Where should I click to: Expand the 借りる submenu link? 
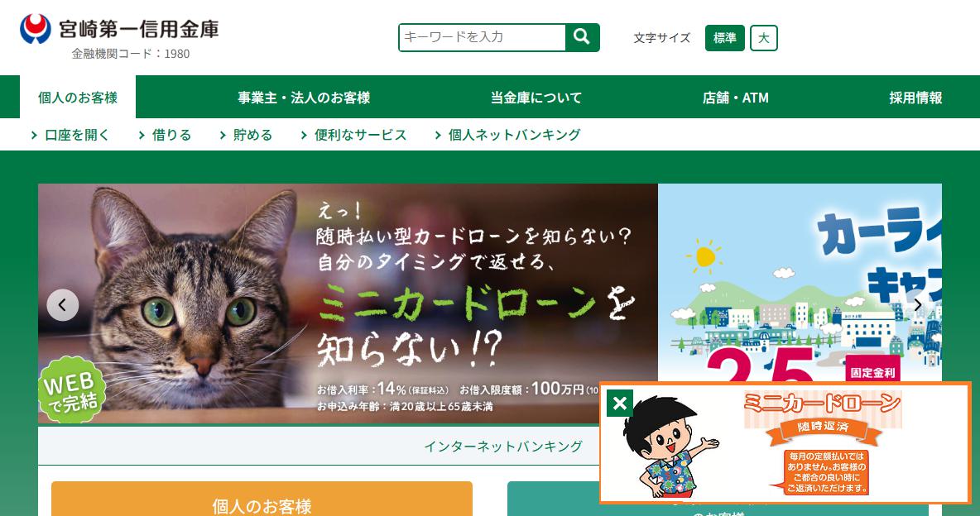pyautogui.click(x=165, y=135)
